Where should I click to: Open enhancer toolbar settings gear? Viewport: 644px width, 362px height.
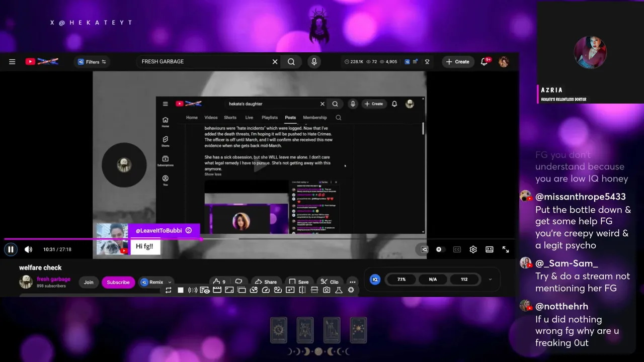[x=351, y=290]
